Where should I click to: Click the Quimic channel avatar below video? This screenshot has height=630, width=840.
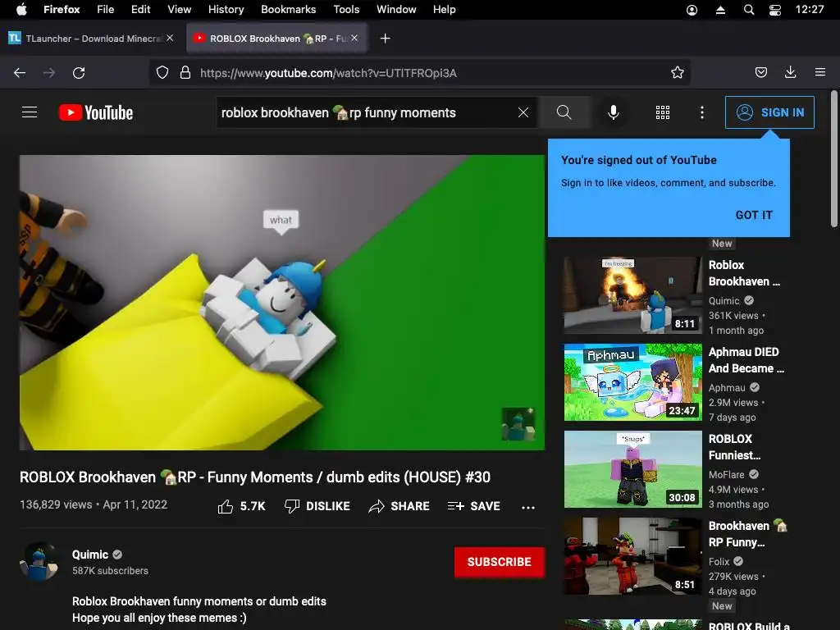click(39, 561)
